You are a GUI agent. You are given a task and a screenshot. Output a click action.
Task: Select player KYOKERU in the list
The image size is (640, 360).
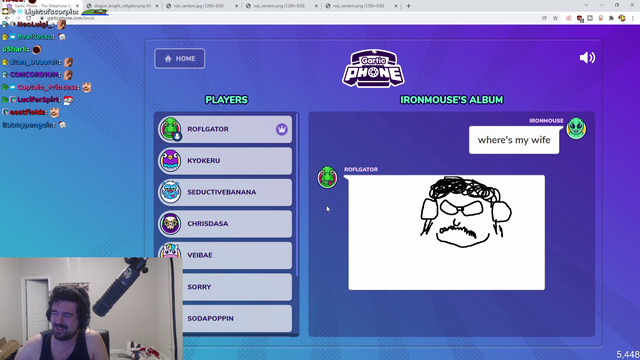[x=225, y=161]
